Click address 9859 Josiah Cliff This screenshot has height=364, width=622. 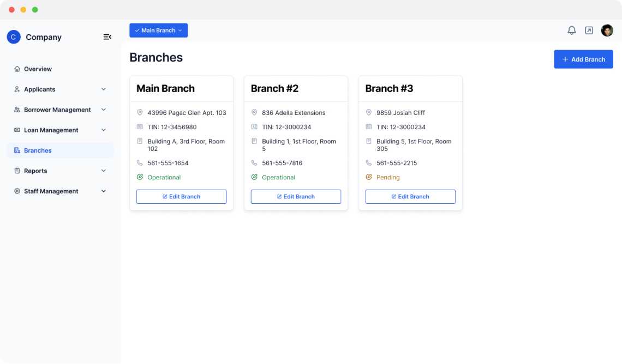click(x=400, y=112)
